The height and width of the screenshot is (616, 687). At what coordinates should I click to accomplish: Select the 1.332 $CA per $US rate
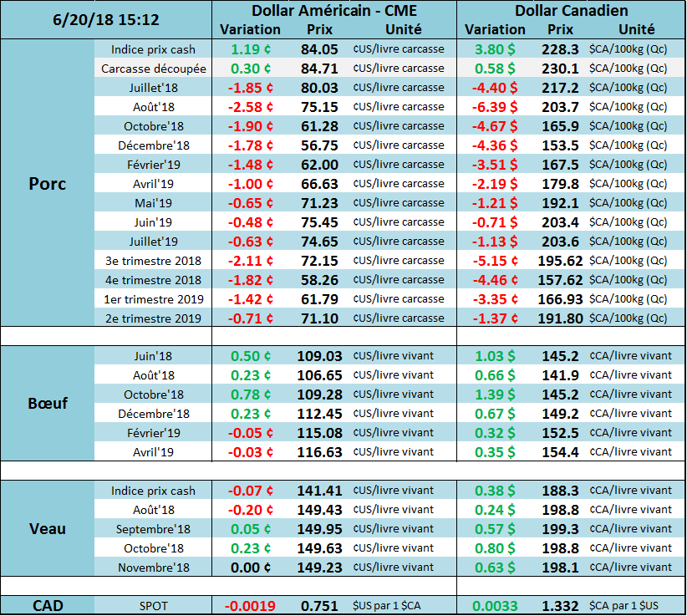(x=559, y=606)
